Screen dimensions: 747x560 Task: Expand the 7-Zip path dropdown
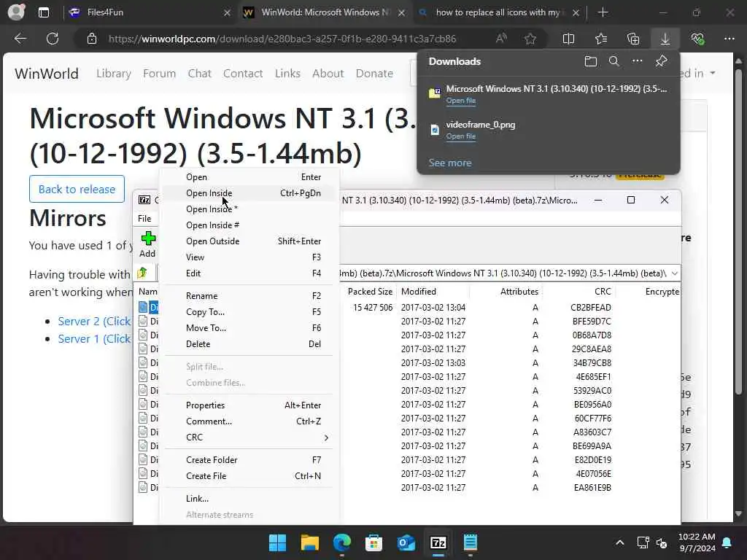pyautogui.click(x=675, y=273)
